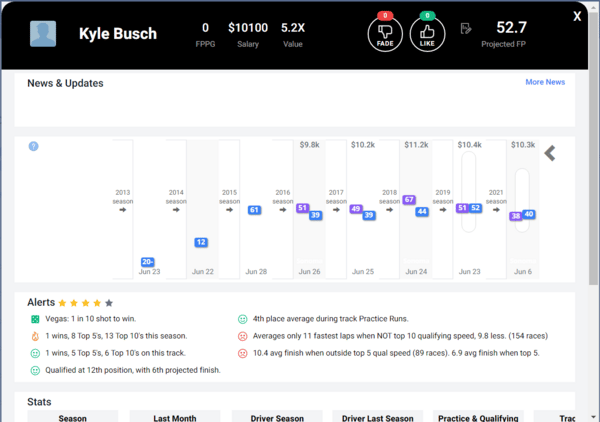600x422 pixels.
Task: Select the 2015 season arrow
Action: [229, 210]
